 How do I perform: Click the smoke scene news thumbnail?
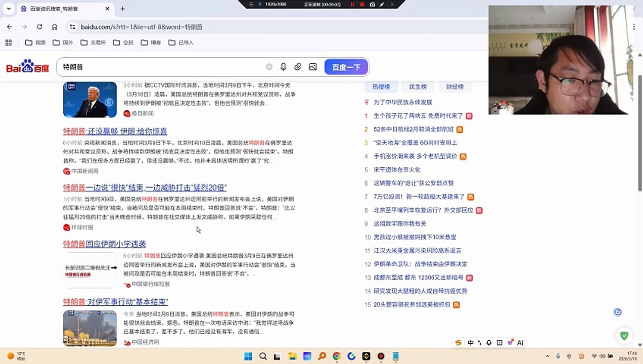(x=90, y=328)
